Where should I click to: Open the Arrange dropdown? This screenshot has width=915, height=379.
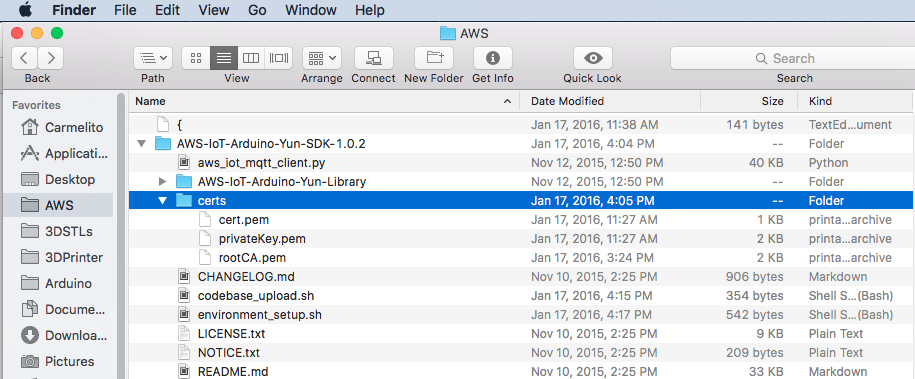point(322,58)
